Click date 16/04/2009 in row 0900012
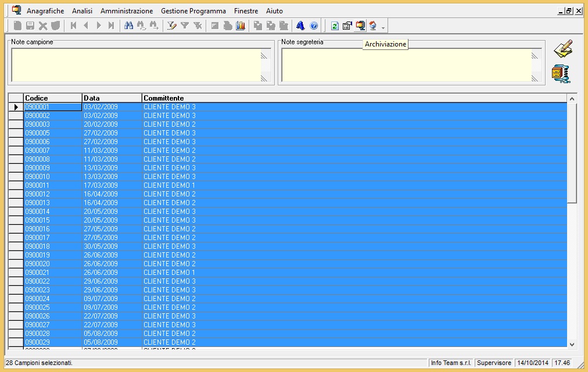Viewport: 588px width, 372px height. click(112, 194)
